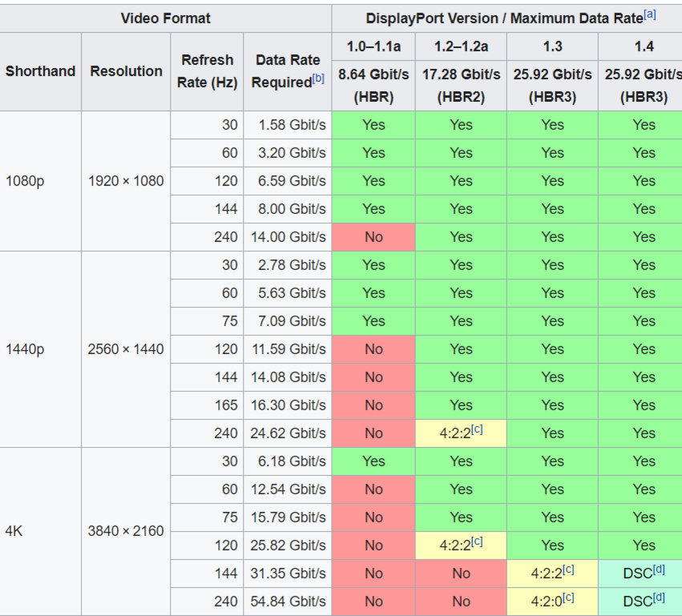Select the 6.18 Gbit/s data rate cell
Screen dimensions: 682x616
[288, 461]
